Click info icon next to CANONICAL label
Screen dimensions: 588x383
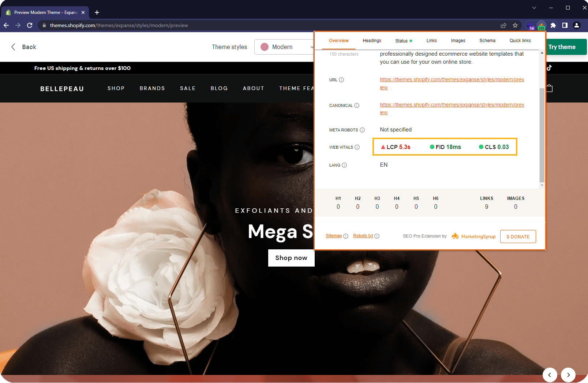pyautogui.click(x=357, y=105)
